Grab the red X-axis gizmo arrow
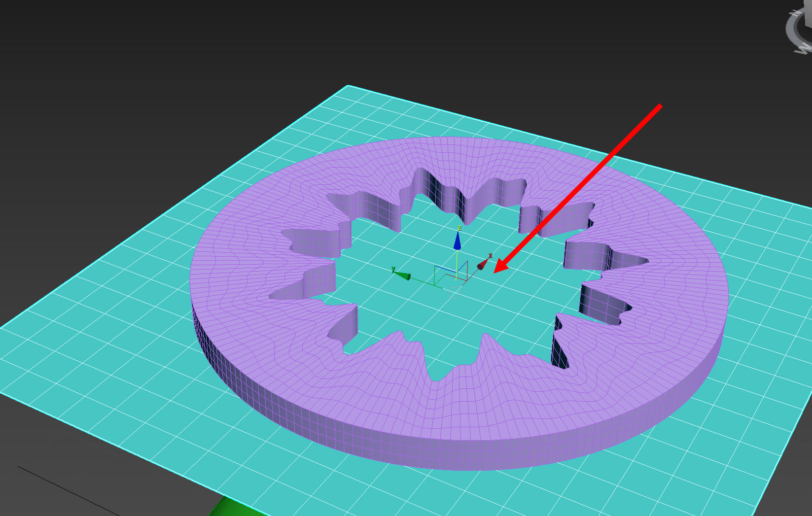The height and width of the screenshot is (516, 812). (482, 265)
